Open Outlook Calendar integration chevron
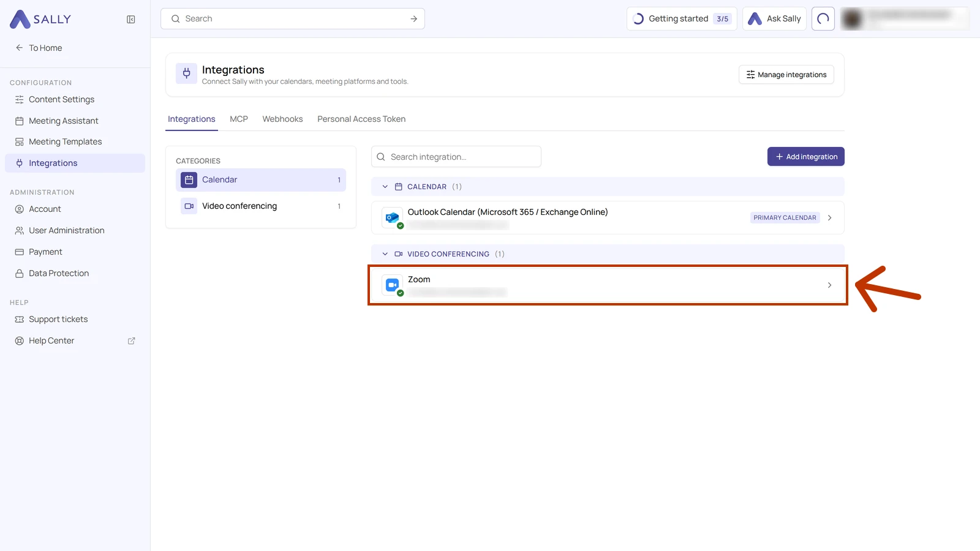 coord(830,218)
